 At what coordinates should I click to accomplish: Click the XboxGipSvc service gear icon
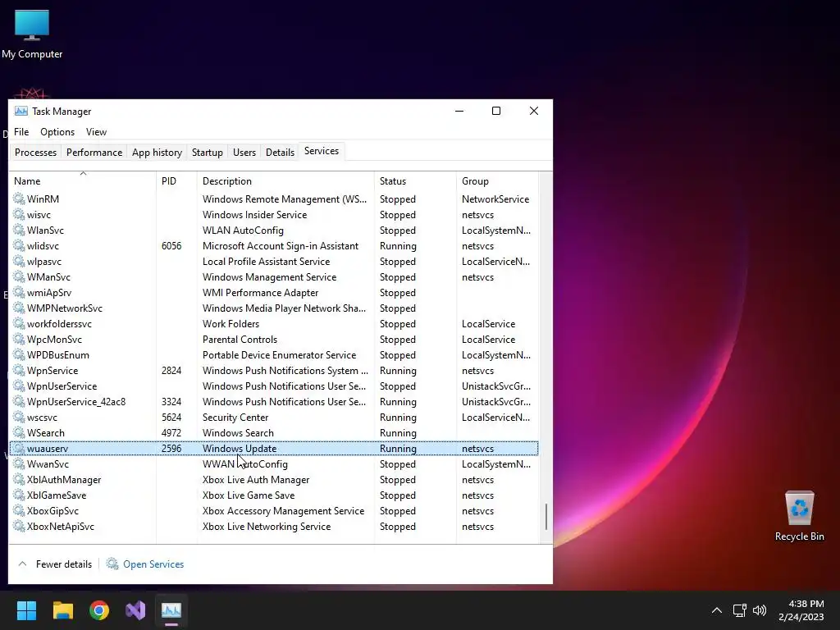(19, 510)
